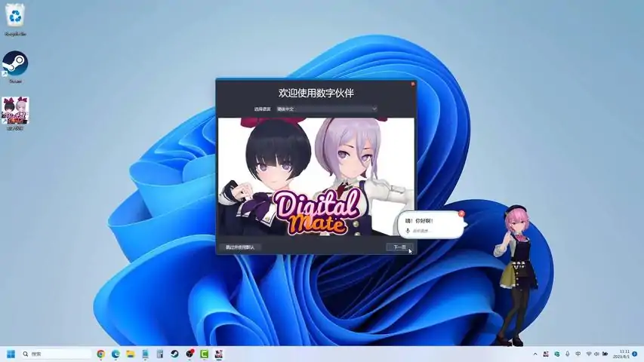
Task: Close the chat speech bubble
Action: point(461,213)
